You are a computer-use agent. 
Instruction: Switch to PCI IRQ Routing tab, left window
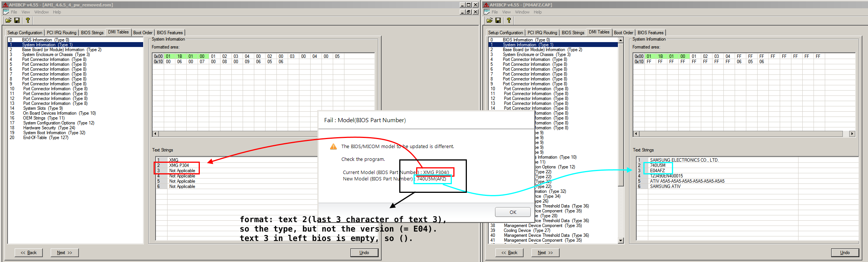62,33
